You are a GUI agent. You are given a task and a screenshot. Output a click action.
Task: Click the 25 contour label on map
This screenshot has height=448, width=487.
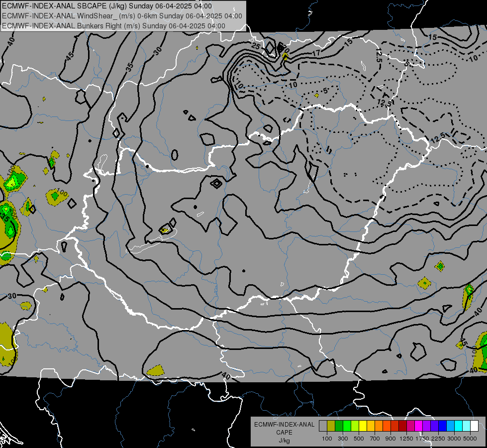coord(256,46)
